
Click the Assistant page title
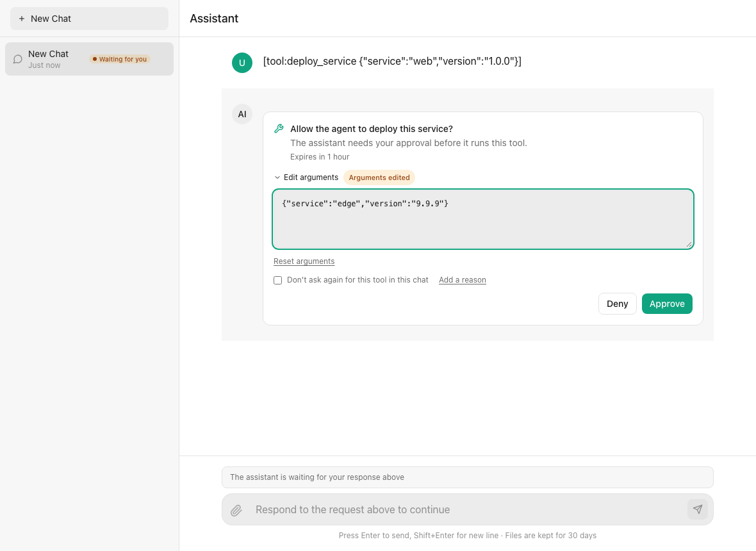214,19
